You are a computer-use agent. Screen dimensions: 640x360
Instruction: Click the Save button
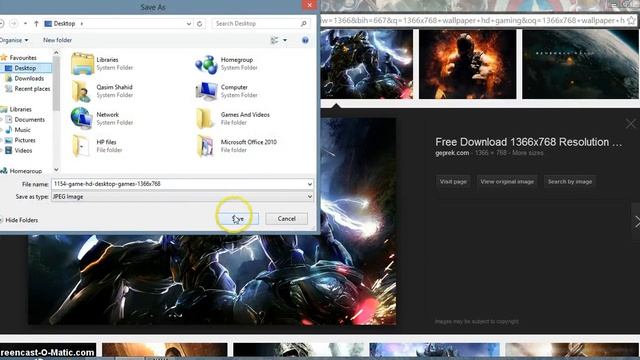click(x=238, y=219)
